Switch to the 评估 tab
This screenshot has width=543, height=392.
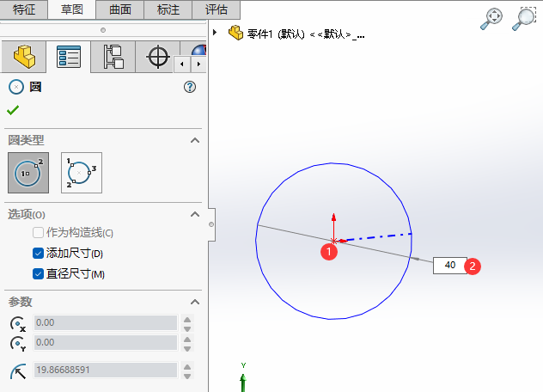tap(217, 9)
